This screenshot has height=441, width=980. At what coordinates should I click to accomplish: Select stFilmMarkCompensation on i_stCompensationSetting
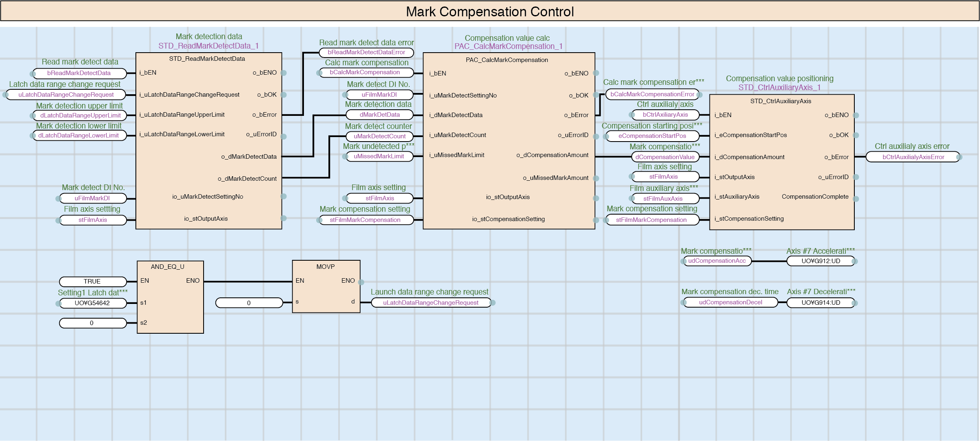652,220
